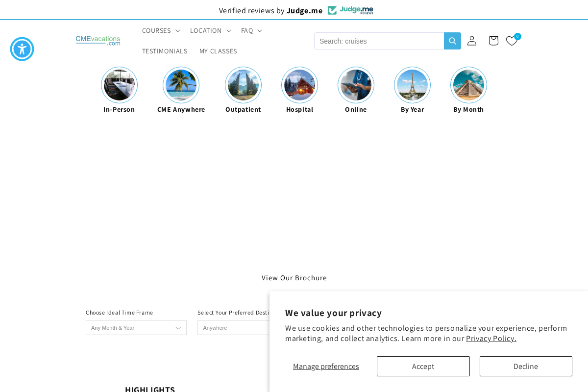The image size is (588, 392).
Task: Open the Privacy Policy link
Action: click(490, 338)
